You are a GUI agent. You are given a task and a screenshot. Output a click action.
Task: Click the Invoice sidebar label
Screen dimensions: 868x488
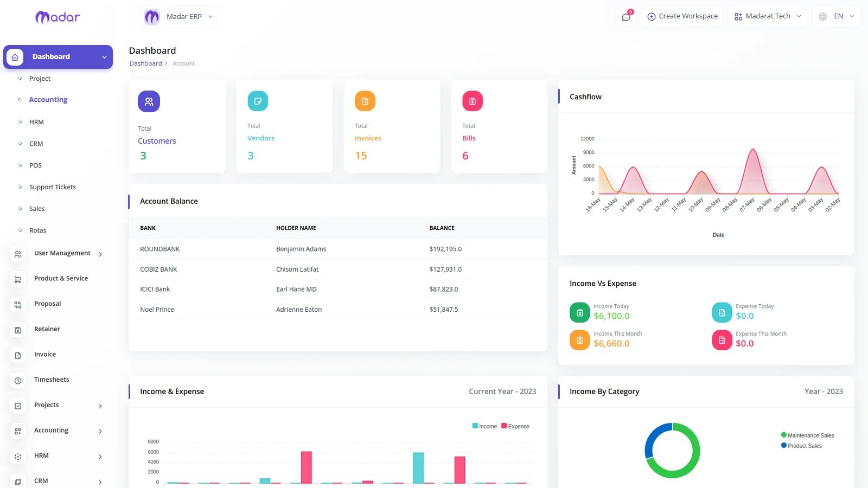(45, 355)
